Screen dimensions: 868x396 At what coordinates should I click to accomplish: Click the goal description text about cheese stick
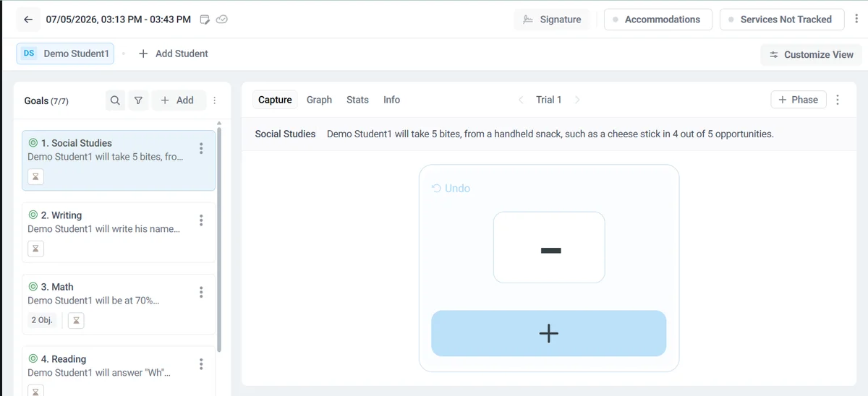[550, 134]
